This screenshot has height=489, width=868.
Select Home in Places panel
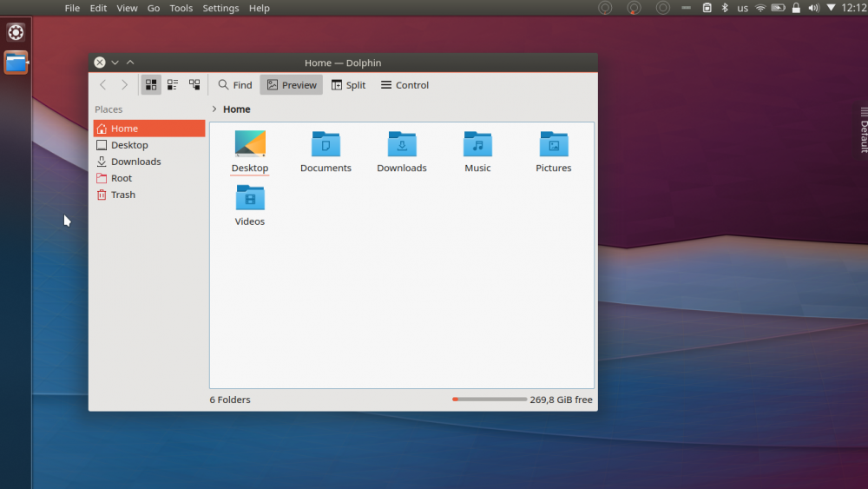(149, 129)
